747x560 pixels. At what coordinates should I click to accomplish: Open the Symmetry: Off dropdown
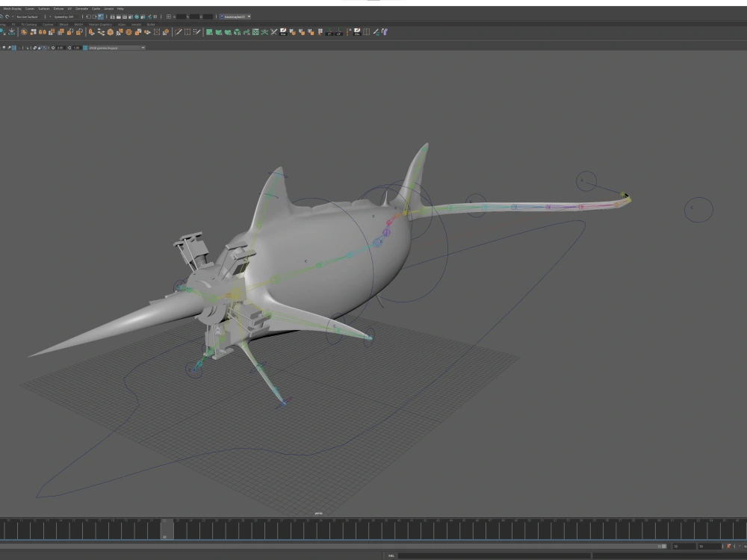tap(63, 15)
